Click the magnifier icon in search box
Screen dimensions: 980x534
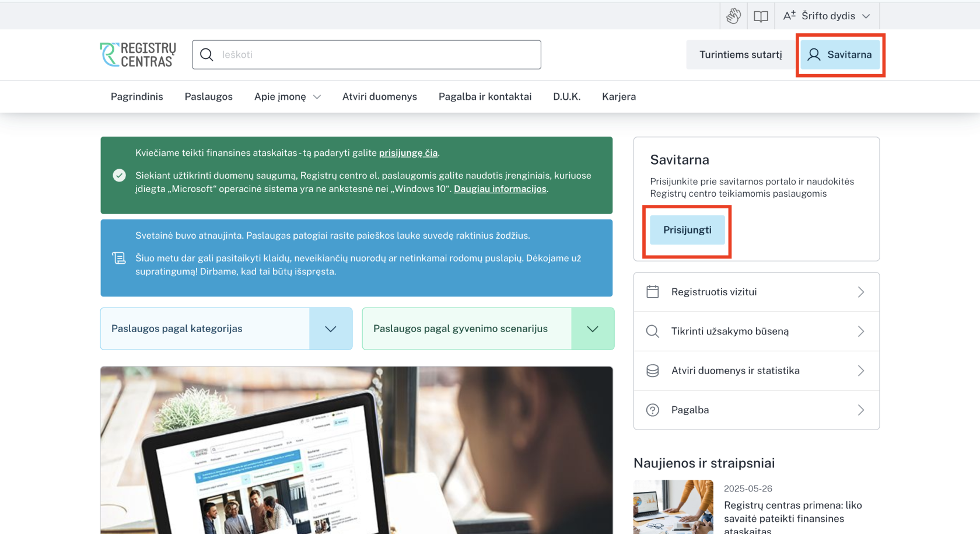tap(206, 55)
